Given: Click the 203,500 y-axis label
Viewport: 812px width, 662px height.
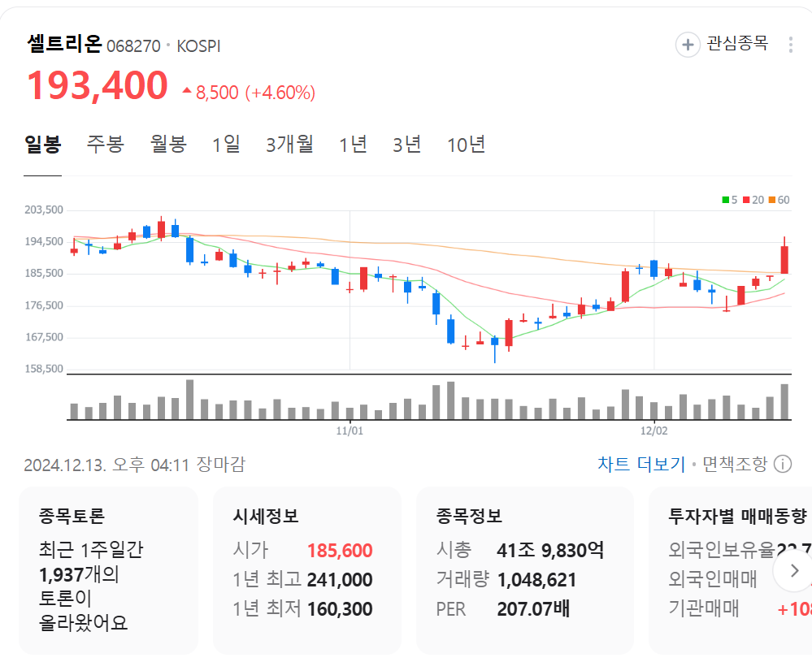Looking at the screenshot, I should tap(44, 210).
